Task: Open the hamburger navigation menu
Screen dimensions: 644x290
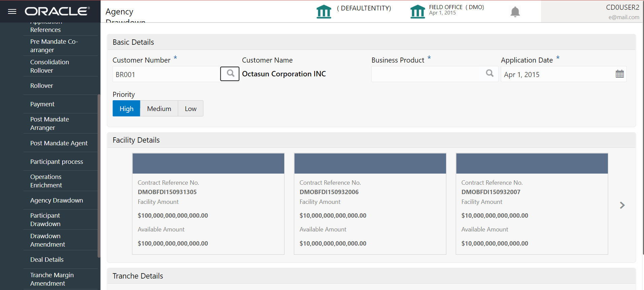Action: pyautogui.click(x=12, y=11)
